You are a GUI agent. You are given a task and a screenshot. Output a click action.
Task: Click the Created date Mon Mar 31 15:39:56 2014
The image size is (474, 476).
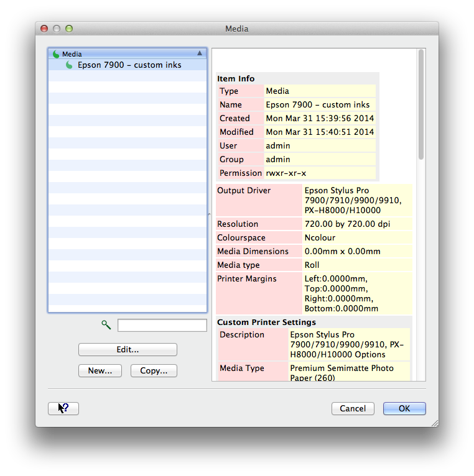tap(320, 119)
